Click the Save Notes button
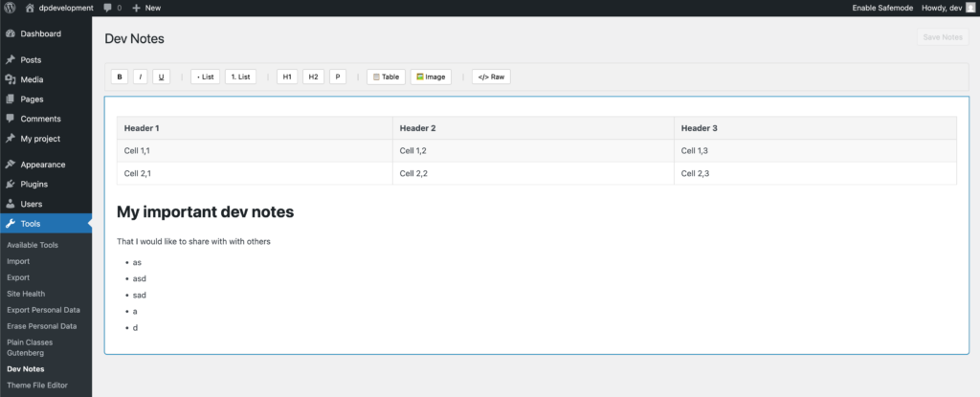Screen dimensions: 980x397 (943, 37)
